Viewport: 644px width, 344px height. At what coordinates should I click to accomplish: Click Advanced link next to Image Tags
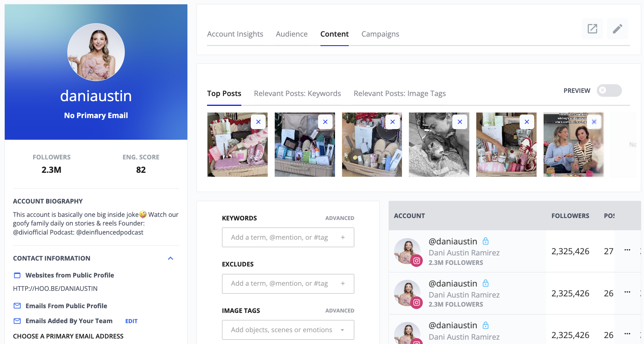pyautogui.click(x=340, y=311)
